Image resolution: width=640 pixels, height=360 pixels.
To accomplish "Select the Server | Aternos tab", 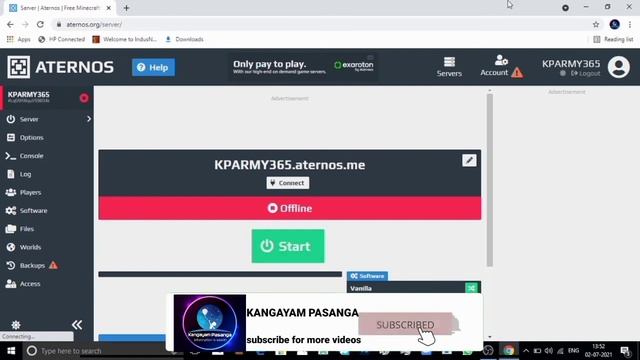I will pyautogui.click(x=60, y=8).
